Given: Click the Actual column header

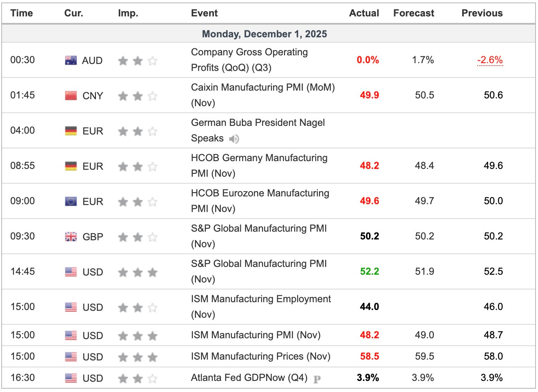Looking at the screenshot, I should [364, 13].
